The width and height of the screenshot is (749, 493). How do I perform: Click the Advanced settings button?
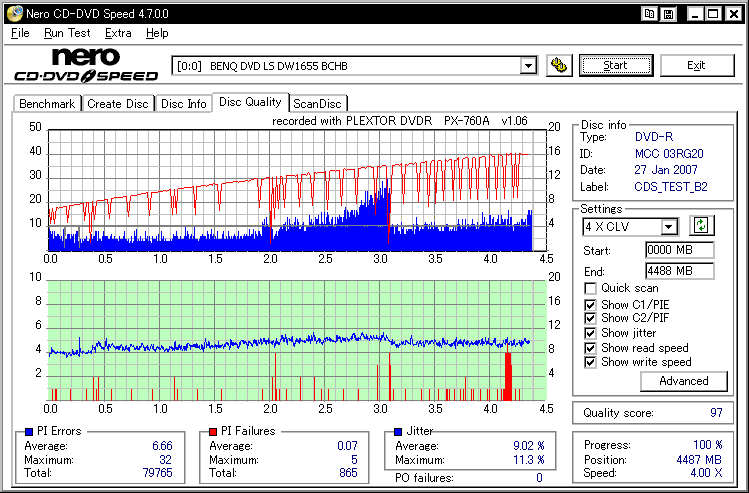684,381
